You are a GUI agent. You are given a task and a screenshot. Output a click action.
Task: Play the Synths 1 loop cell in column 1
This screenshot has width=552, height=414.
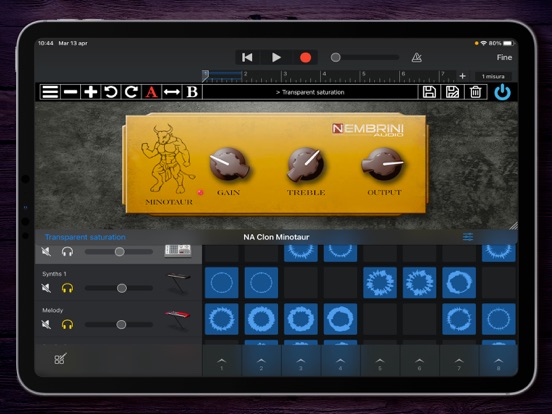pos(221,282)
